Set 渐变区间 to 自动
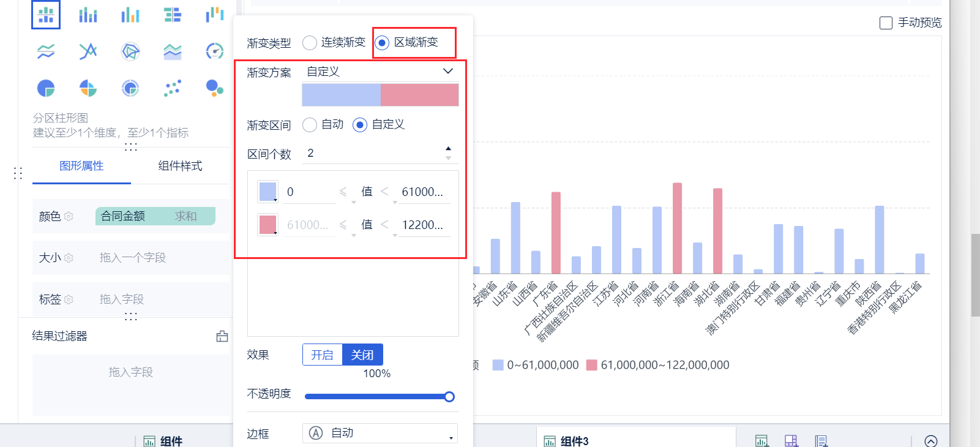 (310, 125)
